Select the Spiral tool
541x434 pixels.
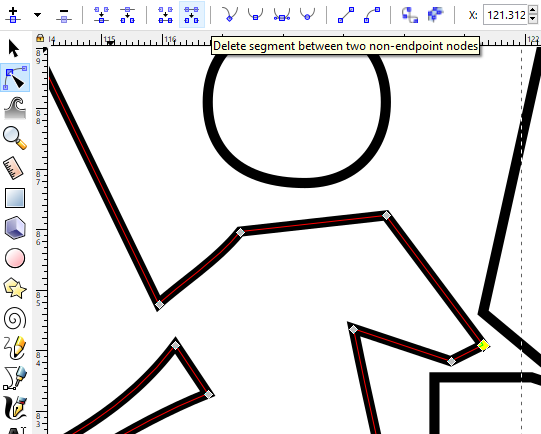15,318
